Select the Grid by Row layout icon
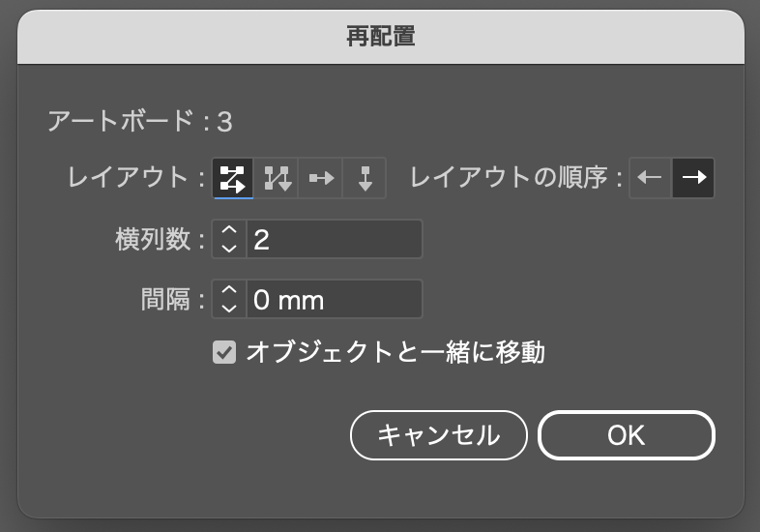The image size is (760, 532). click(233, 178)
